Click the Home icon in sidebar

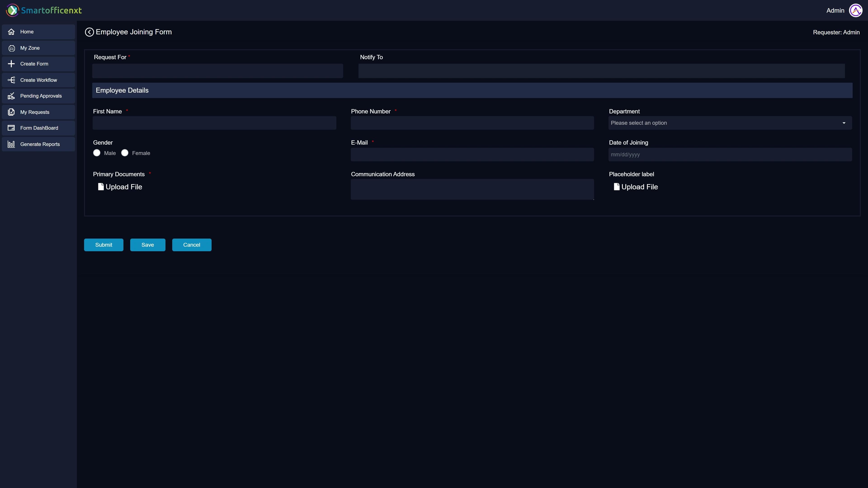click(12, 32)
